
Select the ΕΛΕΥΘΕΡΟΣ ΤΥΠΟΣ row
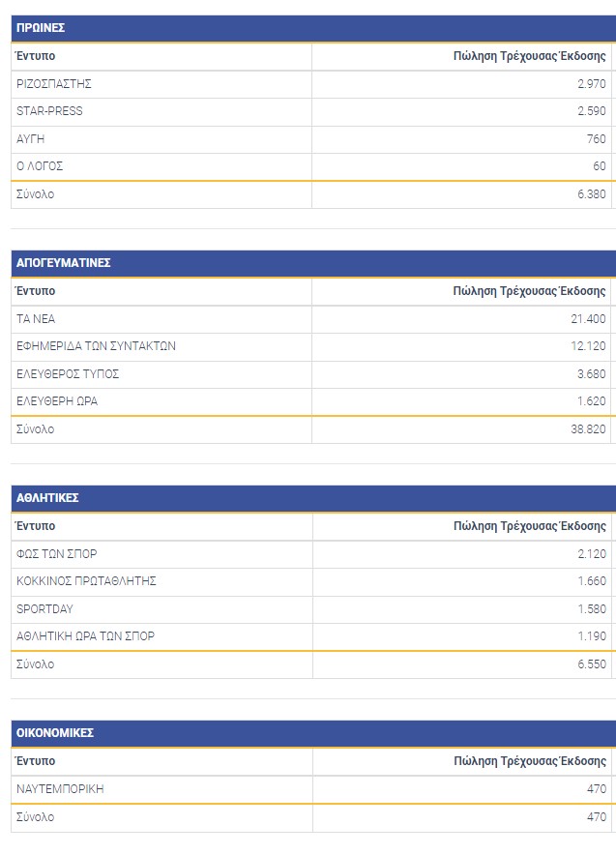coord(68,374)
